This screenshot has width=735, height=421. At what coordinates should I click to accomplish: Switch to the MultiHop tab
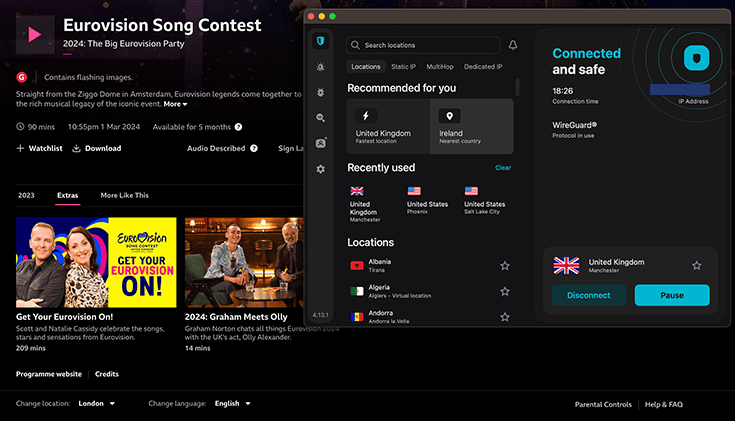coord(440,67)
